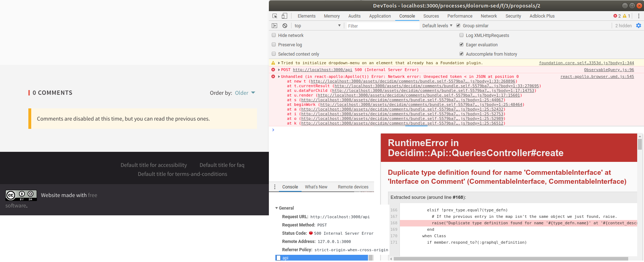The height and width of the screenshot is (262, 644).
Task: Click the yellow warning count icon
Action: point(625,16)
